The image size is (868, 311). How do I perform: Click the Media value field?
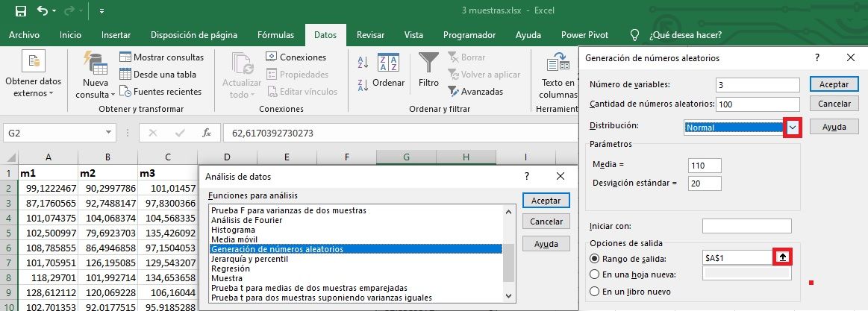pyautogui.click(x=705, y=165)
